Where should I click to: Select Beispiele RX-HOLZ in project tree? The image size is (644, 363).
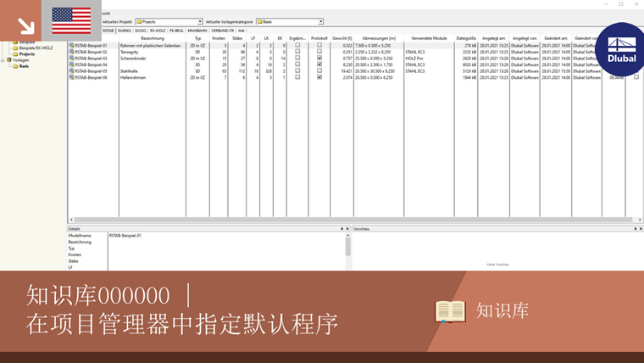(36, 47)
